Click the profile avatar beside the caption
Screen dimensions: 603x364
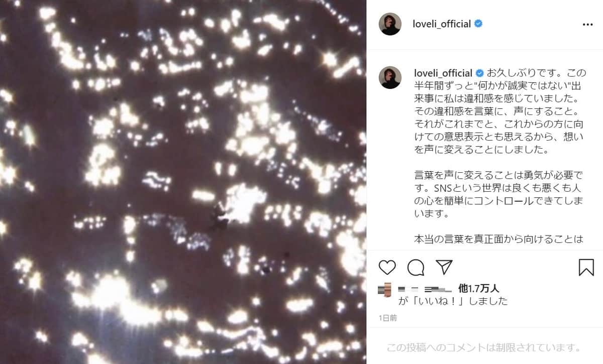click(390, 77)
